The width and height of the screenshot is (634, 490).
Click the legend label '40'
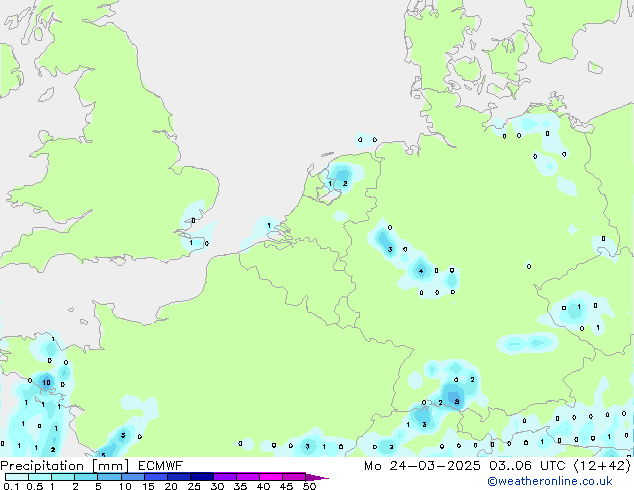click(263, 486)
